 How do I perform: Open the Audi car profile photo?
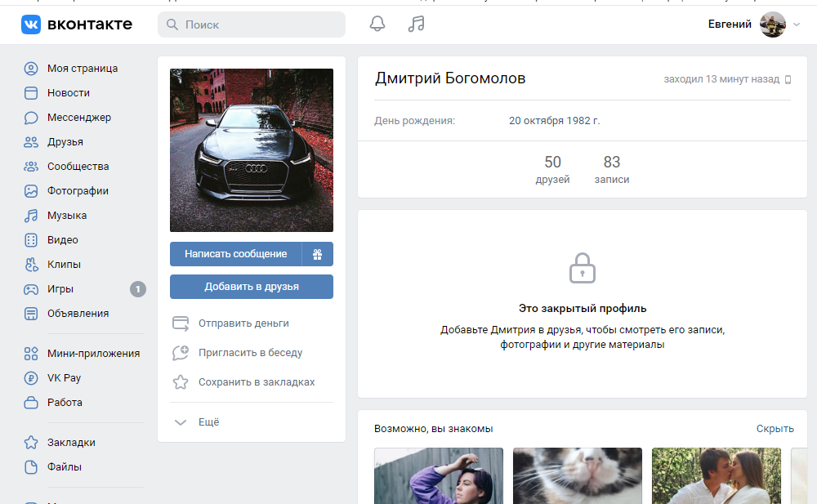click(251, 150)
